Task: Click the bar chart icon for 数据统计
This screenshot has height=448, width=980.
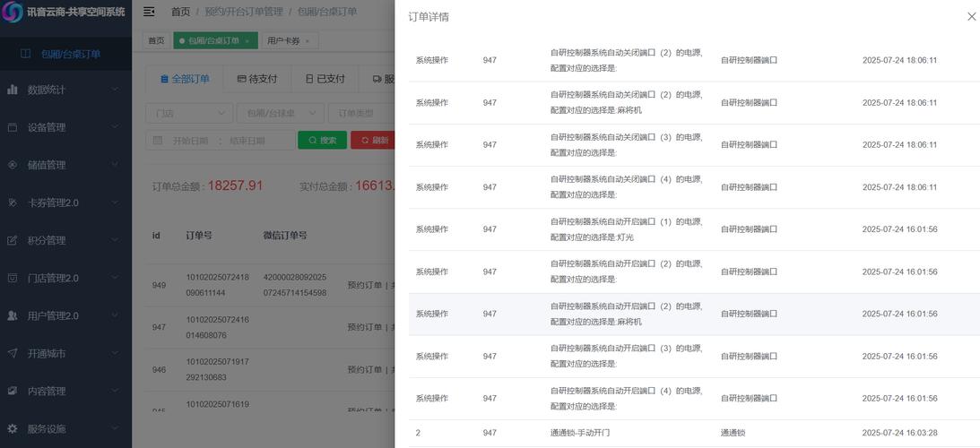Action: pos(13,90)
